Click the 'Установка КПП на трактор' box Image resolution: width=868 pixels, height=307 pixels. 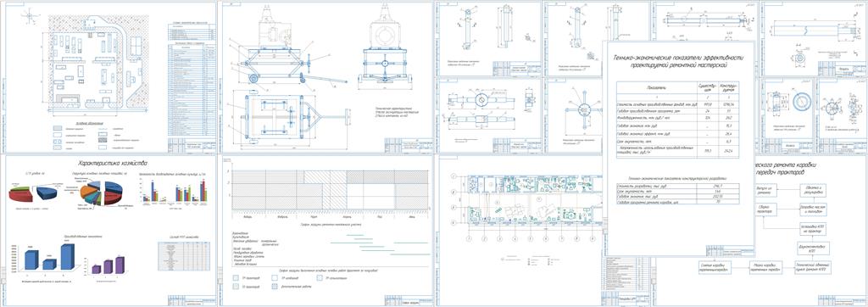click(x=813, y=228)
